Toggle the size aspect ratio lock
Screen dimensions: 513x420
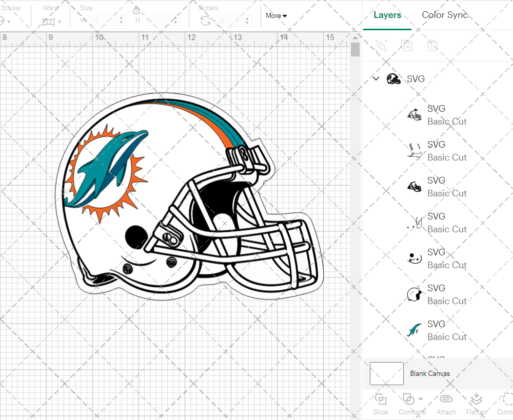(136, 10)
